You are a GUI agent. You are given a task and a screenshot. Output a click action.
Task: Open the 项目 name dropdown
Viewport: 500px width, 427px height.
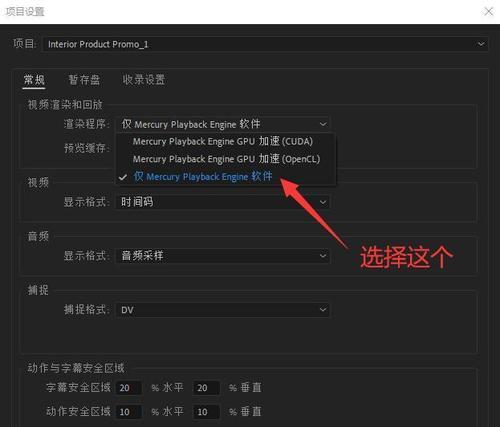pos(265,44)
